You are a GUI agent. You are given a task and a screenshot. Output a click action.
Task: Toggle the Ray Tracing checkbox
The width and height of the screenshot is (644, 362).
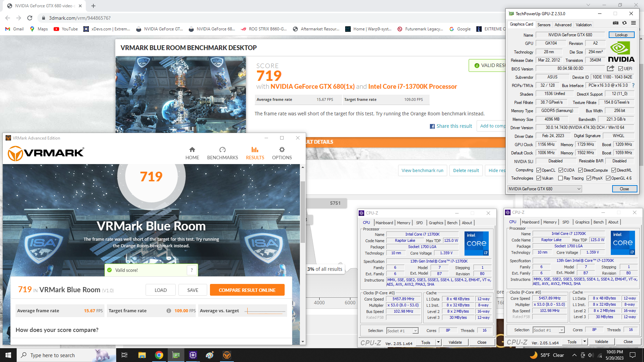[560, 178]
